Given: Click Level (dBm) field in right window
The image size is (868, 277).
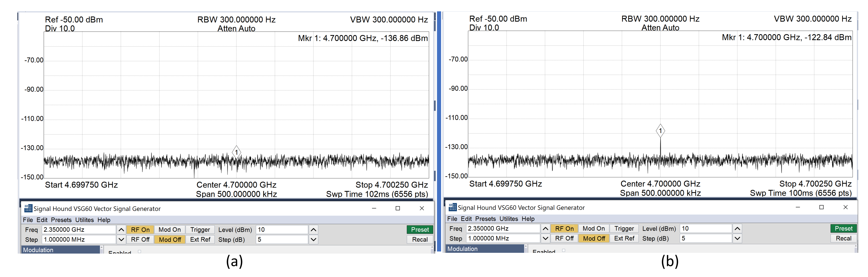Looking at the screenshot, I should click(706, 228).
